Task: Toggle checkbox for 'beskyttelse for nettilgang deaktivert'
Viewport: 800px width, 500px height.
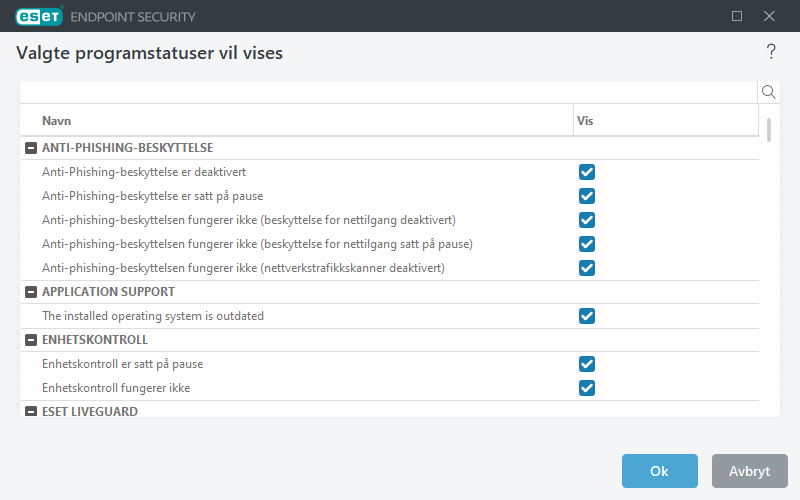Action: tap(587, 220)
